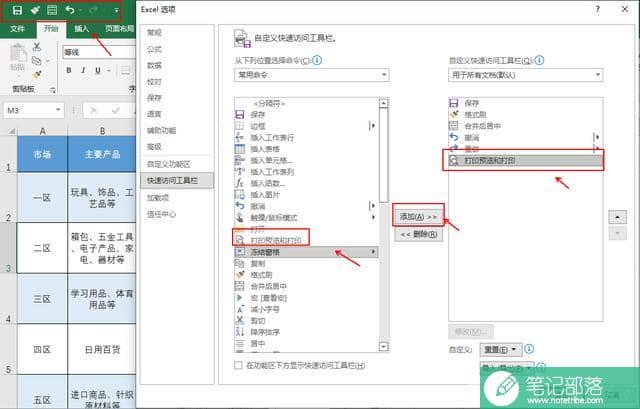Open the clipboard (剪贴板) dialog launcher
Viewport: 640px width, 409px height.
(53, 90)
